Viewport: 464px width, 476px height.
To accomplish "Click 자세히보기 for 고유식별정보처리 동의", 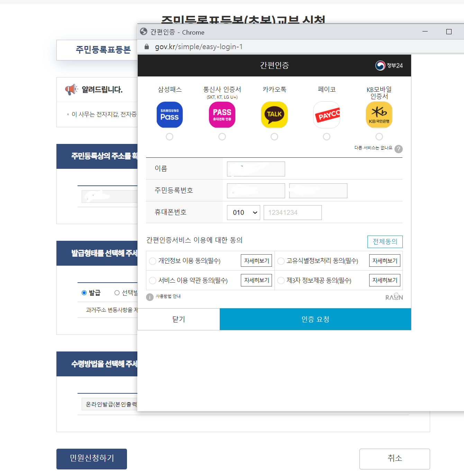I will (x=385, y=260).
